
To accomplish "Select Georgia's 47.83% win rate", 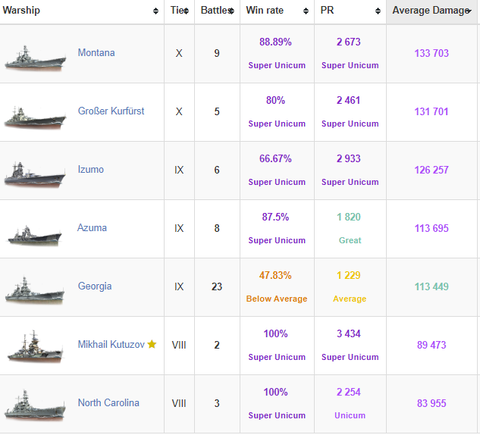I will coord(275,275).
